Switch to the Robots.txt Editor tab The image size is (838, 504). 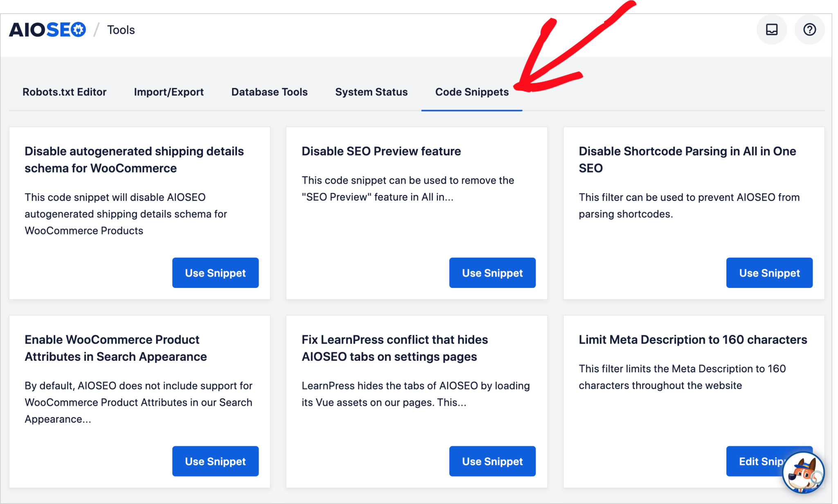(x=64, y=92)
